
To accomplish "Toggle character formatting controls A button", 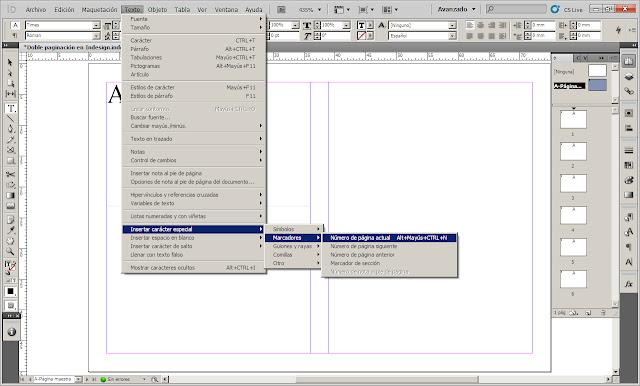I will [x=15, y=25].
